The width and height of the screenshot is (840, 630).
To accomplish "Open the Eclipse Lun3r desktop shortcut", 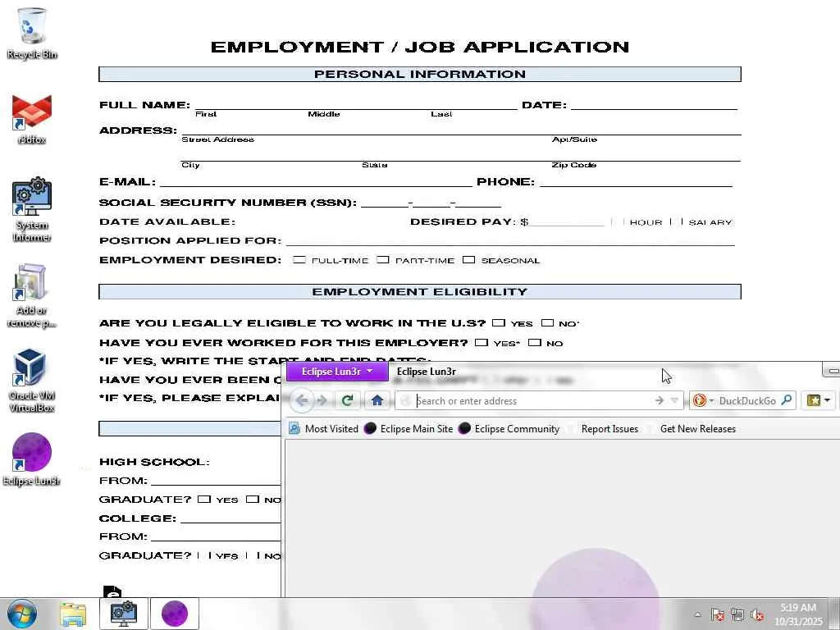I will coord(32,459).
